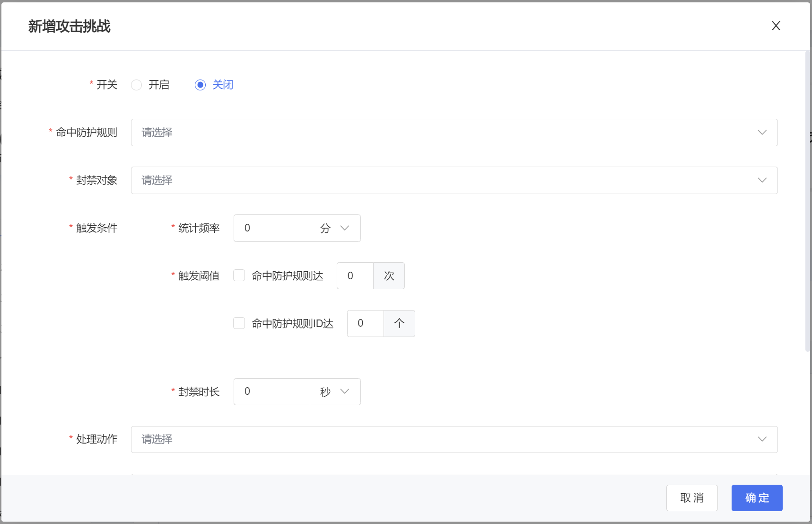Enable the 命中防护规则达 checkbox
The image size is (812, 524).
(239, 275)
